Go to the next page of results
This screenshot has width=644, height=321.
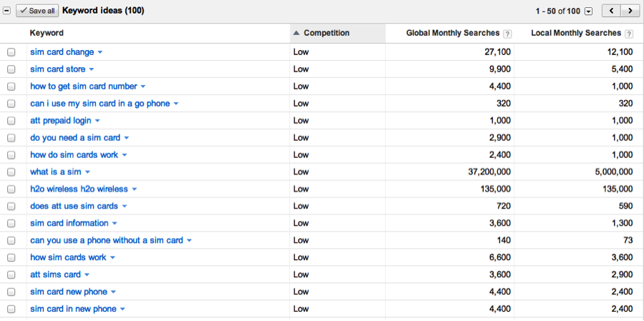click(630, 11)
